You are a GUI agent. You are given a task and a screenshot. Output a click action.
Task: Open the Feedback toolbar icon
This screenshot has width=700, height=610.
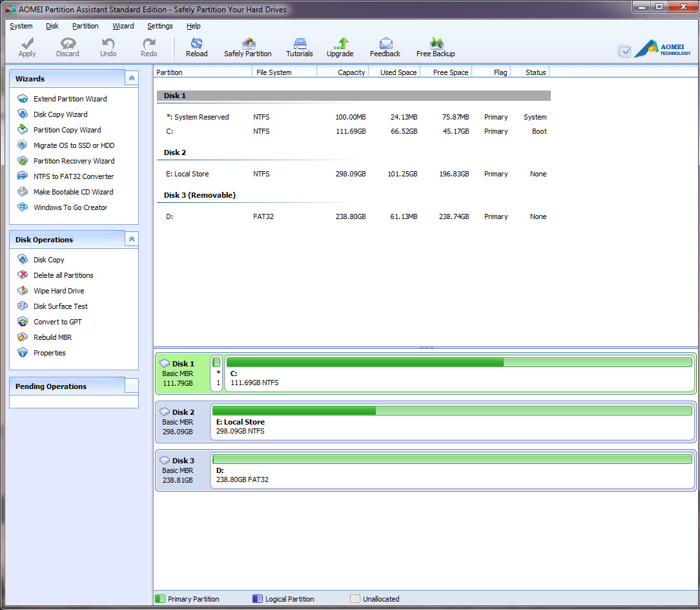click(385, 47)
